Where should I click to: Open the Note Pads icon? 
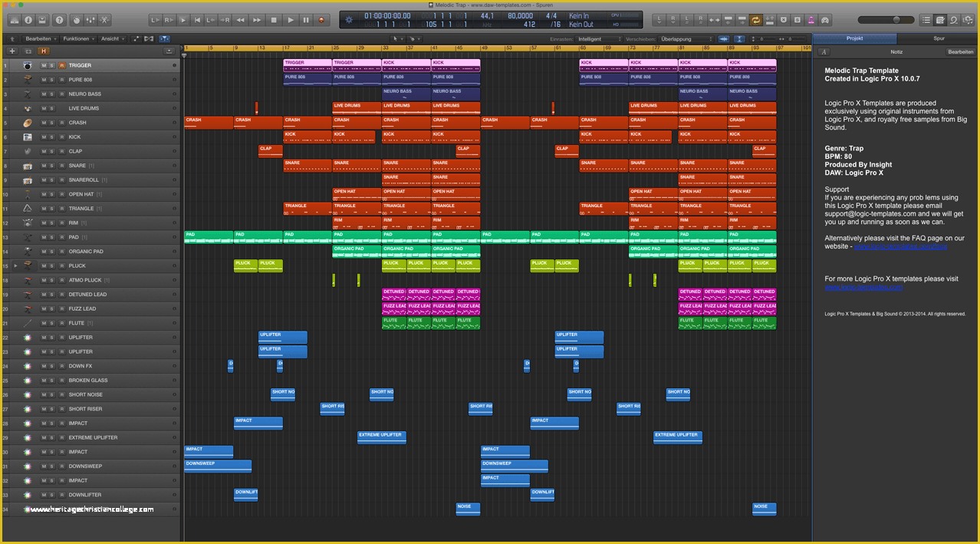(940, 20)
